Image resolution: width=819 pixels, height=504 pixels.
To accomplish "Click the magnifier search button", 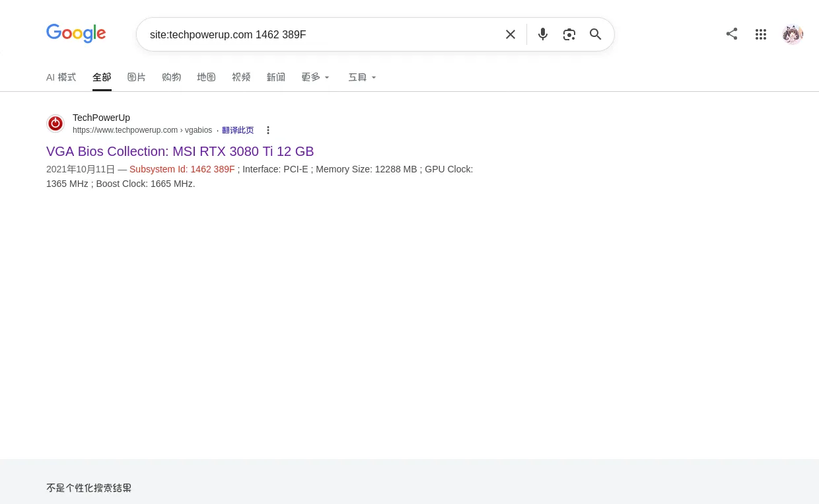I will pyautogui.click(x=596, y=34).
